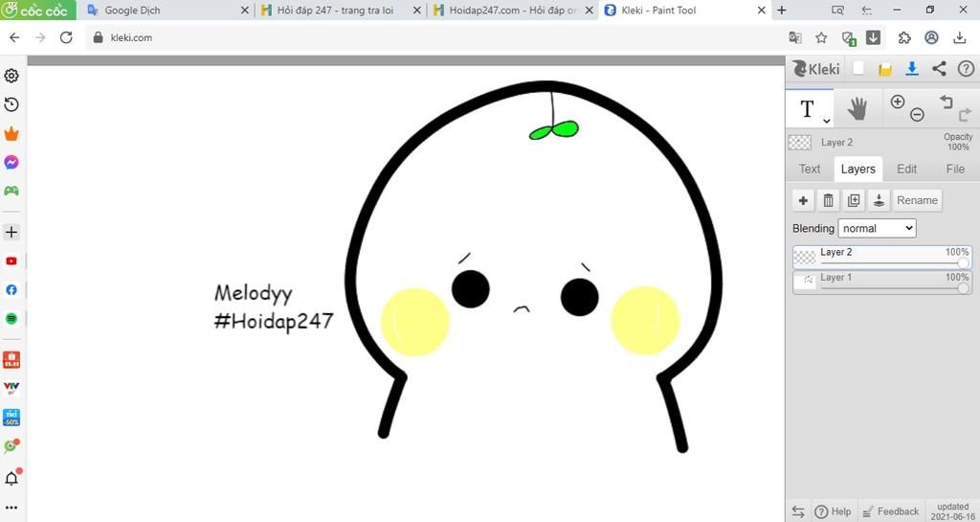
Task: Open Facebook from the sidebar
Action: [x=11, y=290]
